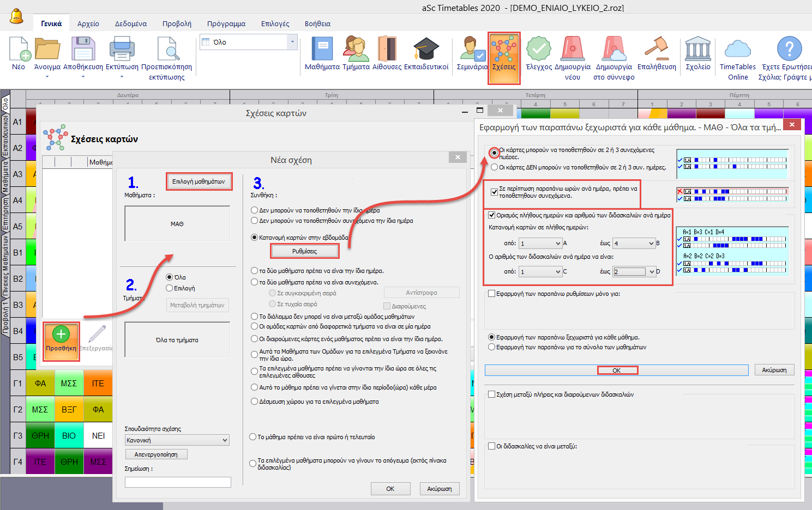Run Έλεγχος (Check) with the green checkmark
812x510 pixels.
pos(538,50)
